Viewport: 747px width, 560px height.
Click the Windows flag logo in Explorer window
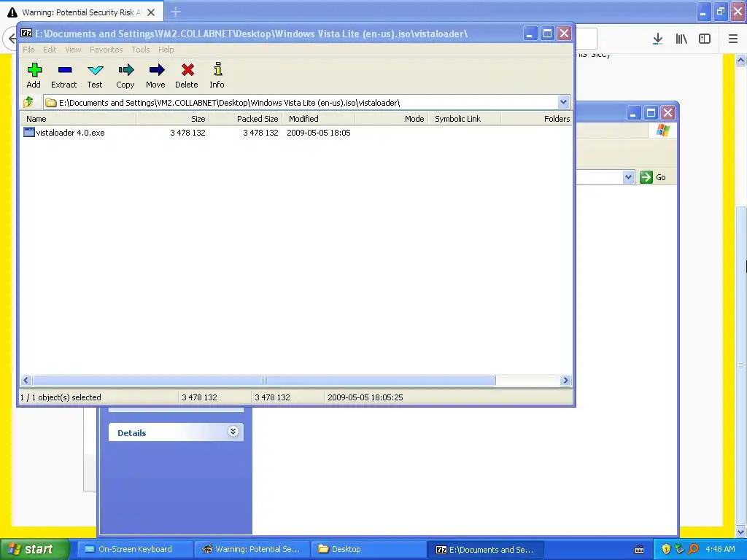tap(662, 131)
